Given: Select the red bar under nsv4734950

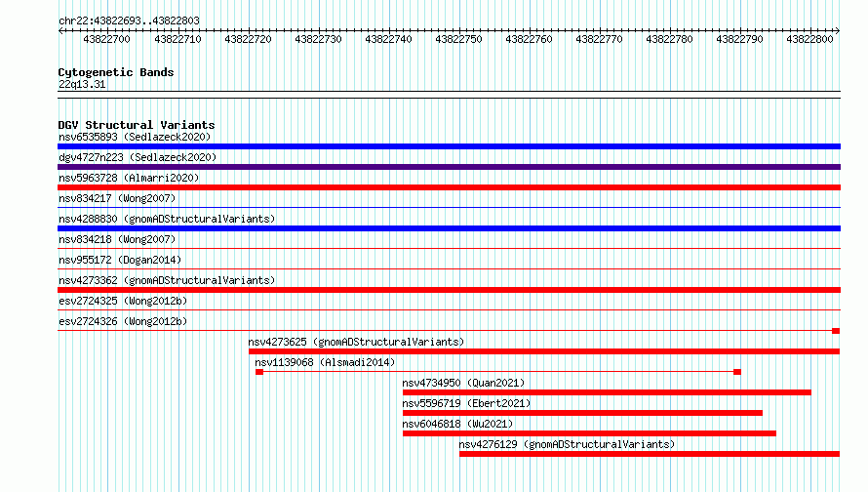Looking at the screenshot, I should [x=607, y=392].
